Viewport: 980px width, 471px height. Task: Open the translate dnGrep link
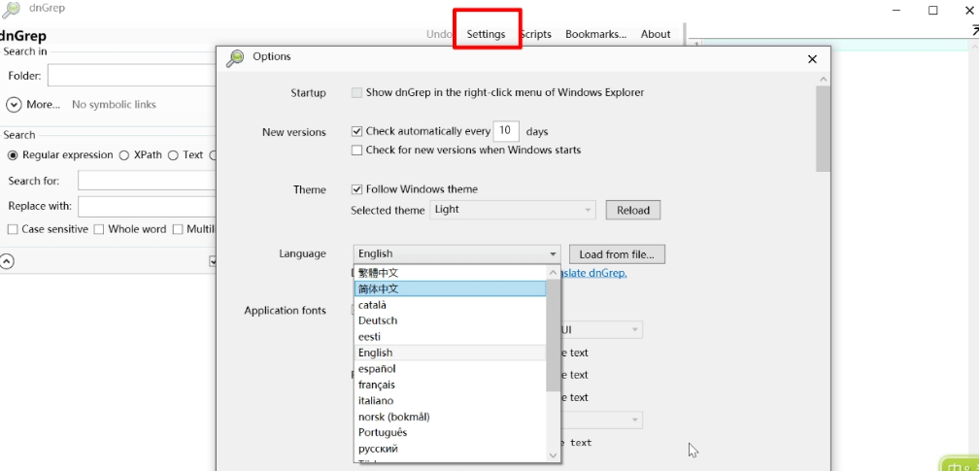[594, 273]
